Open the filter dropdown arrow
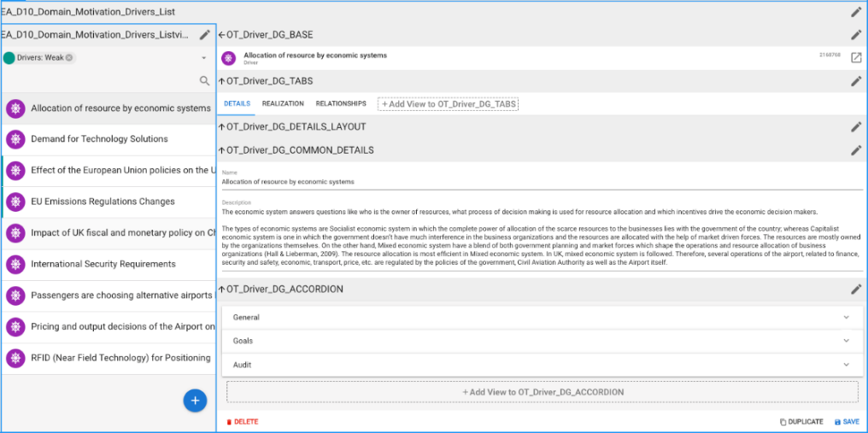The height and width of the screenshot is (433, 868). click(203, 58)
